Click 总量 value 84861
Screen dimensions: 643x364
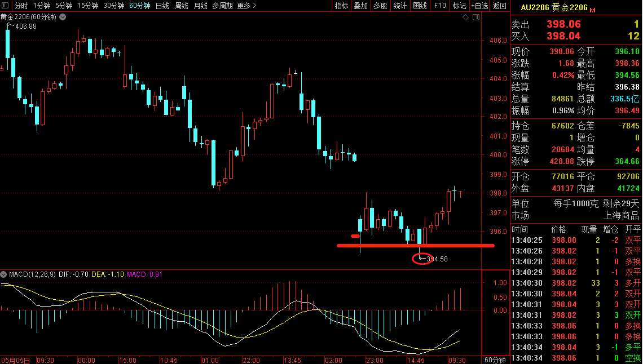tap(563, 99)
